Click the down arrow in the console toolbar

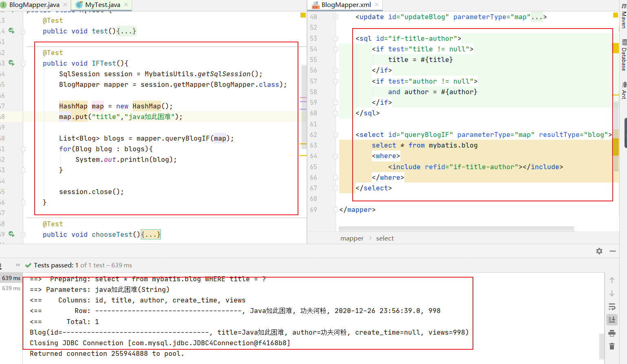click(612, 293)
